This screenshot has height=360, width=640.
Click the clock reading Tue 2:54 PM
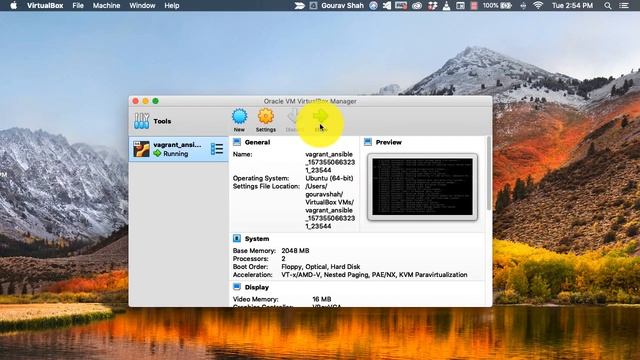pyautogui.click(x=572, y=6)
